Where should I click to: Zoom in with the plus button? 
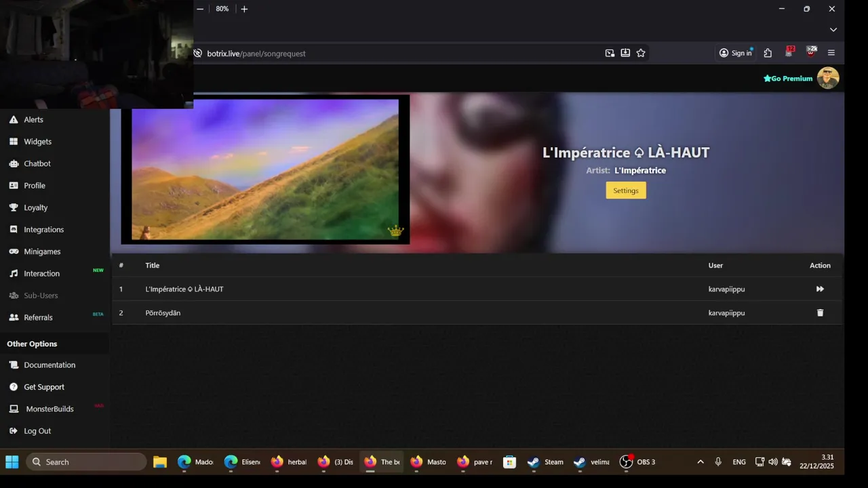click(244, 9)
